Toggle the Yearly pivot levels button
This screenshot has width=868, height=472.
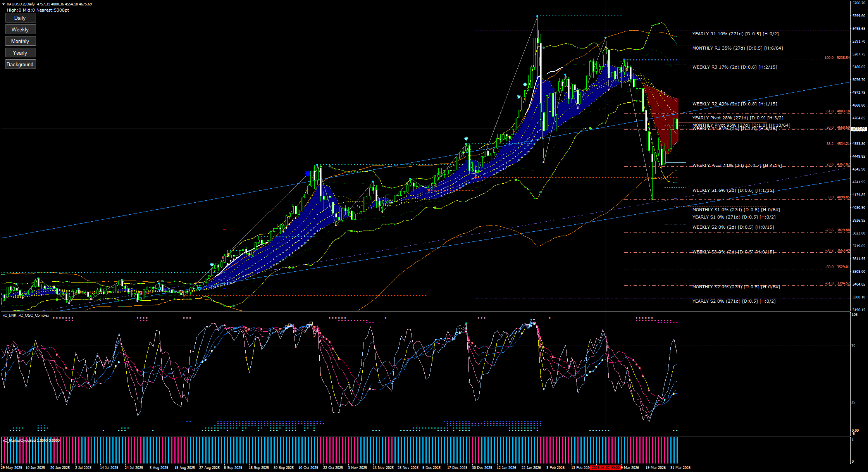click(20, 53)
